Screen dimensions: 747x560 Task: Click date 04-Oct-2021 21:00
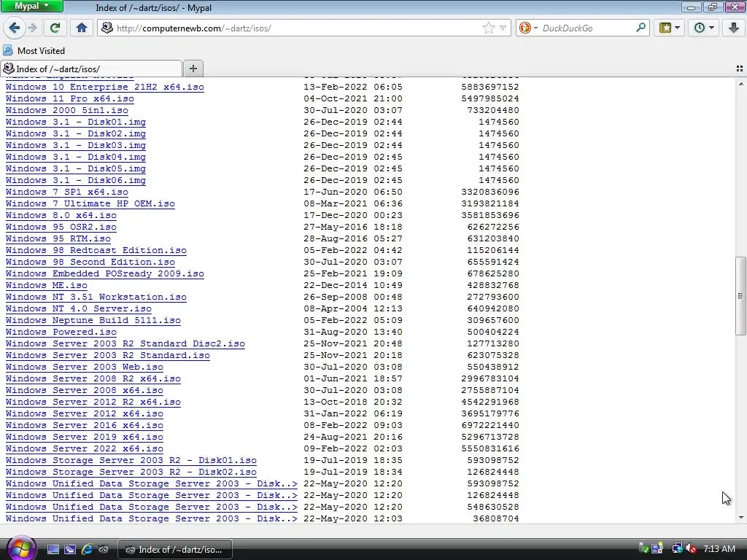353,98
